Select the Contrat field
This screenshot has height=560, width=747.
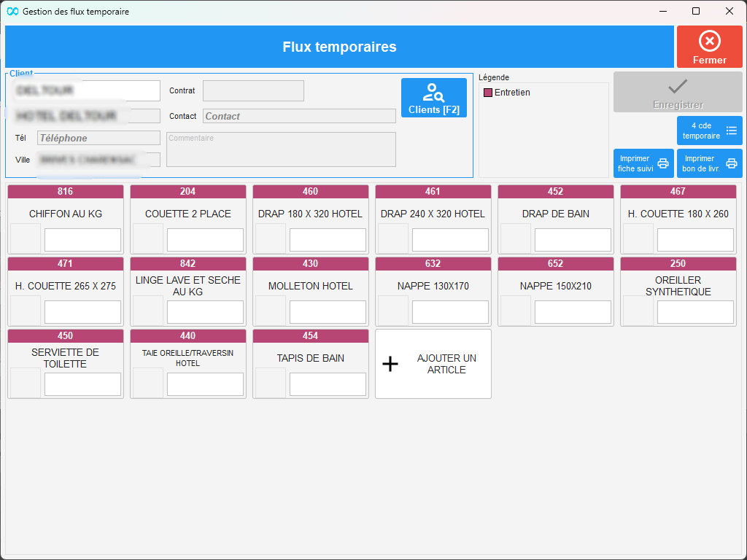253,91
